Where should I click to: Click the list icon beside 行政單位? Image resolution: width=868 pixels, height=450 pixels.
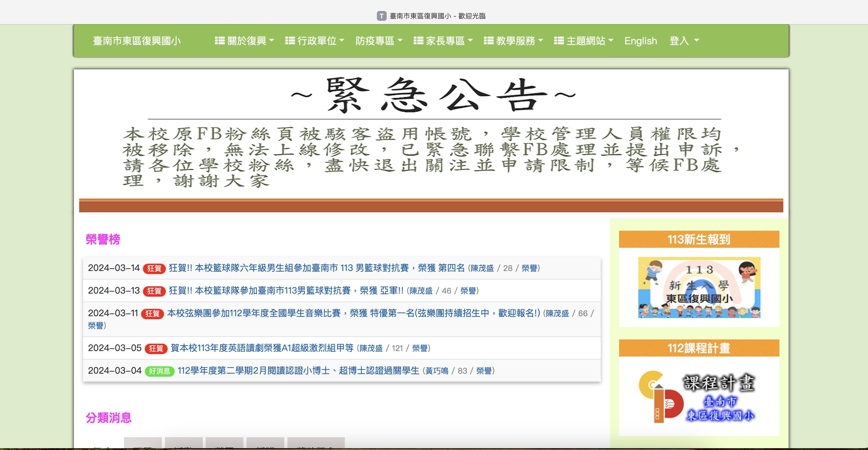(x=290, y=41)
